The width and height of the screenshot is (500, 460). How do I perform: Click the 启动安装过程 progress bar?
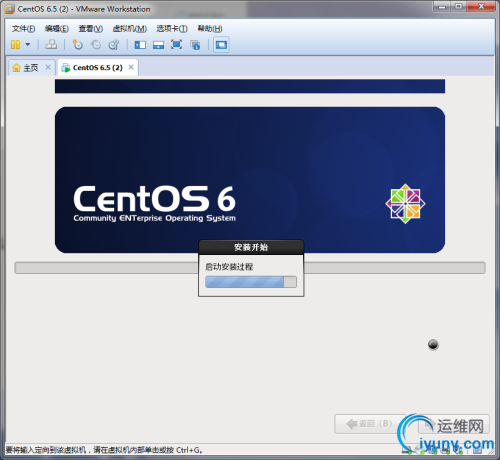251,282
